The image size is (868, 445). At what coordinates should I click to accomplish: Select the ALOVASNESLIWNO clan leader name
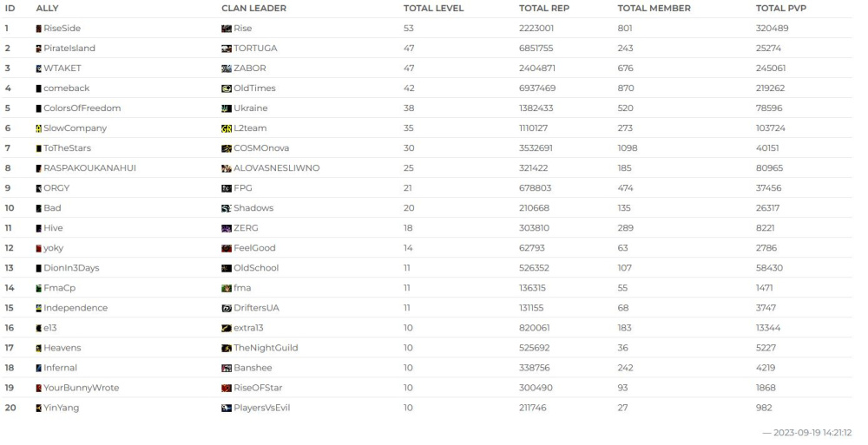(x=276, y=168)
